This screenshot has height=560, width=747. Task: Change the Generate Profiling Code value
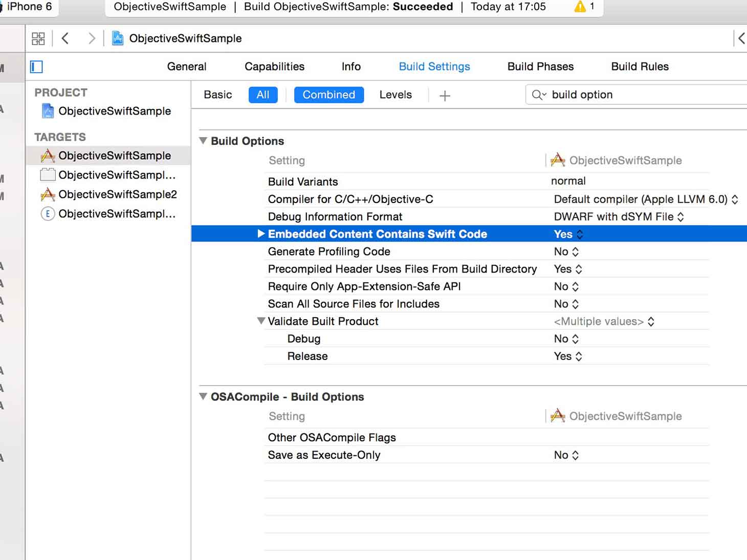click(x=566, y=252)
